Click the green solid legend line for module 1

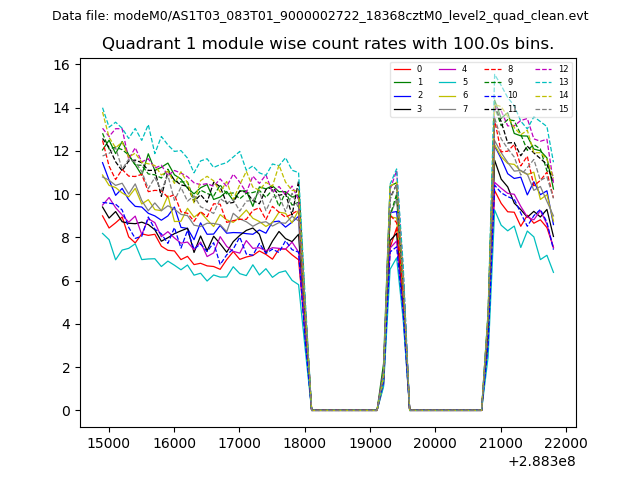[x=402, y=82]
